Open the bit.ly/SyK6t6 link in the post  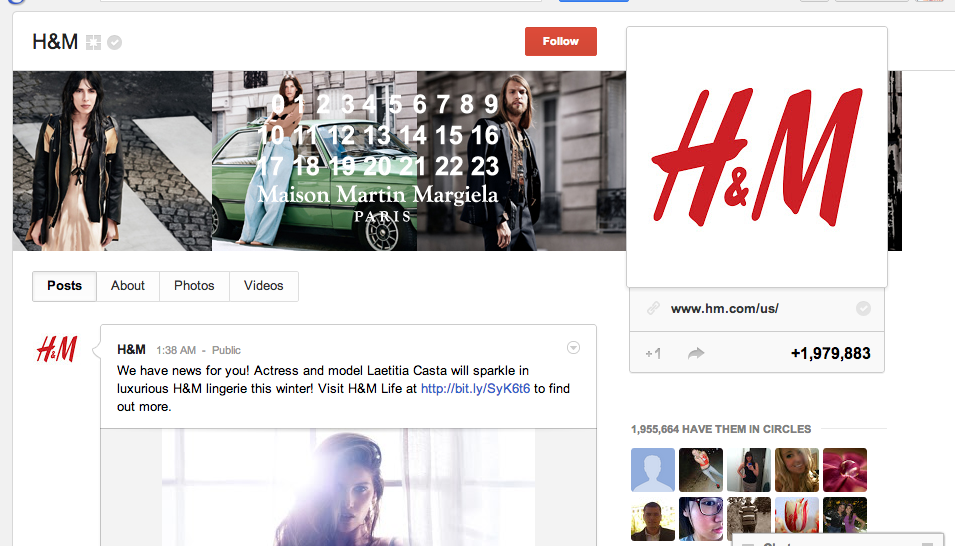tap(475, 389)
